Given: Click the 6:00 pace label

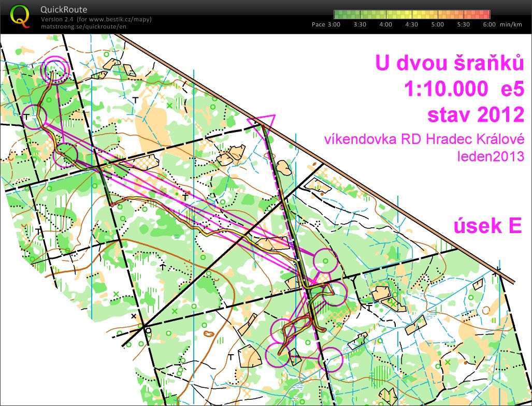Looking at the screenshot, I should pyautogui.click(x=489, y=24).
